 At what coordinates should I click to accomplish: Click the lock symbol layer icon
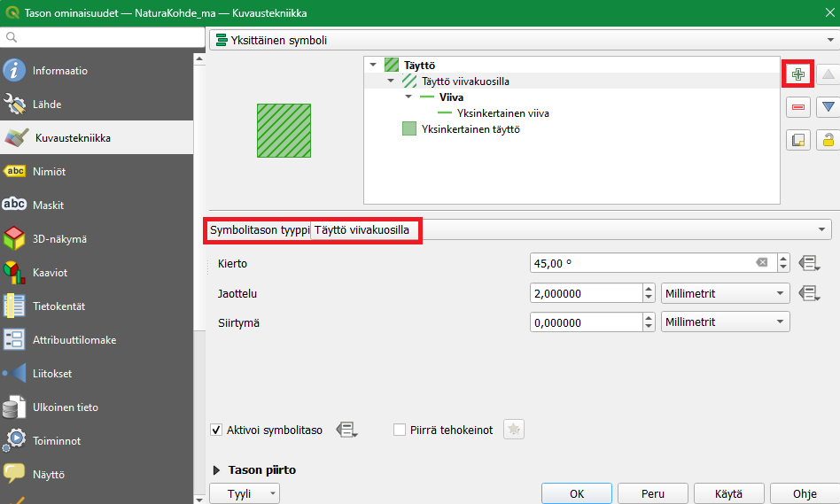[x=828, y=140]
